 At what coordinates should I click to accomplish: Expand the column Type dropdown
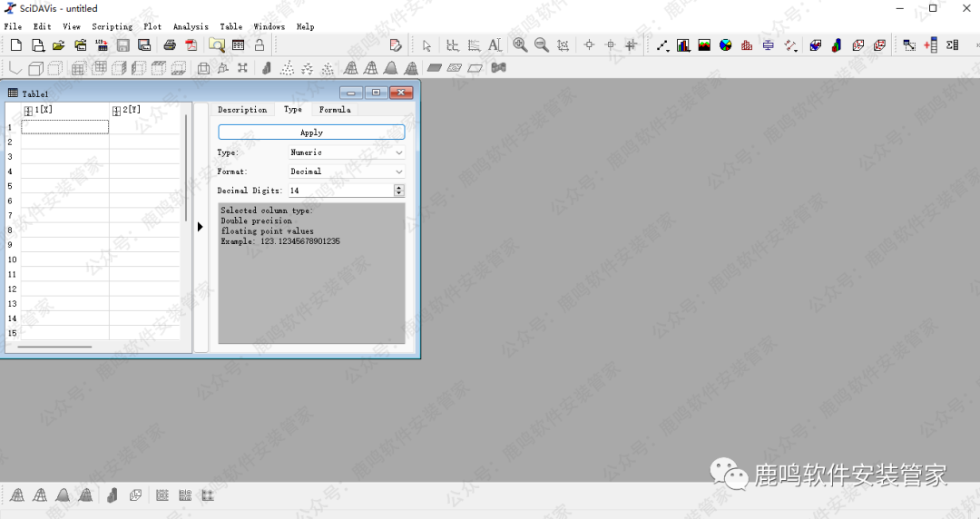347,152
